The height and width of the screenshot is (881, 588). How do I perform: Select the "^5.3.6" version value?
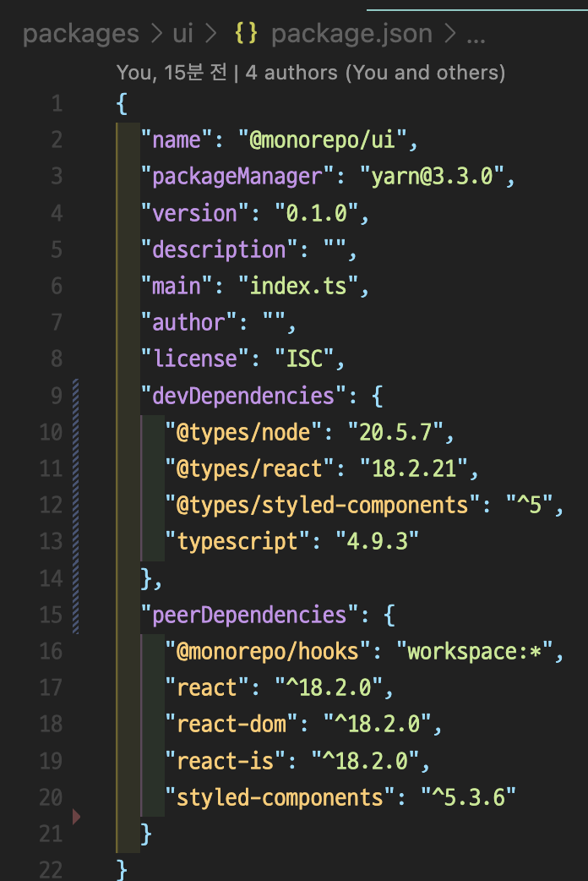[468, 797]
